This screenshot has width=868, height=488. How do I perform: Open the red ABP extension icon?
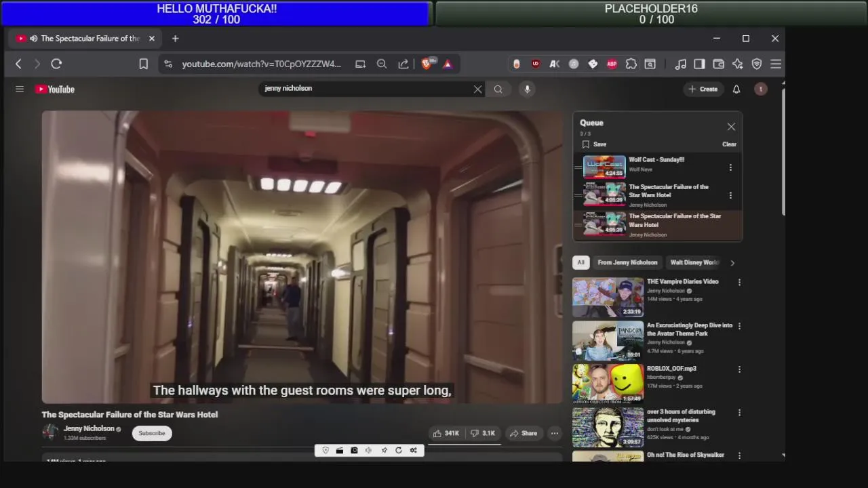[x=612, y=64]
